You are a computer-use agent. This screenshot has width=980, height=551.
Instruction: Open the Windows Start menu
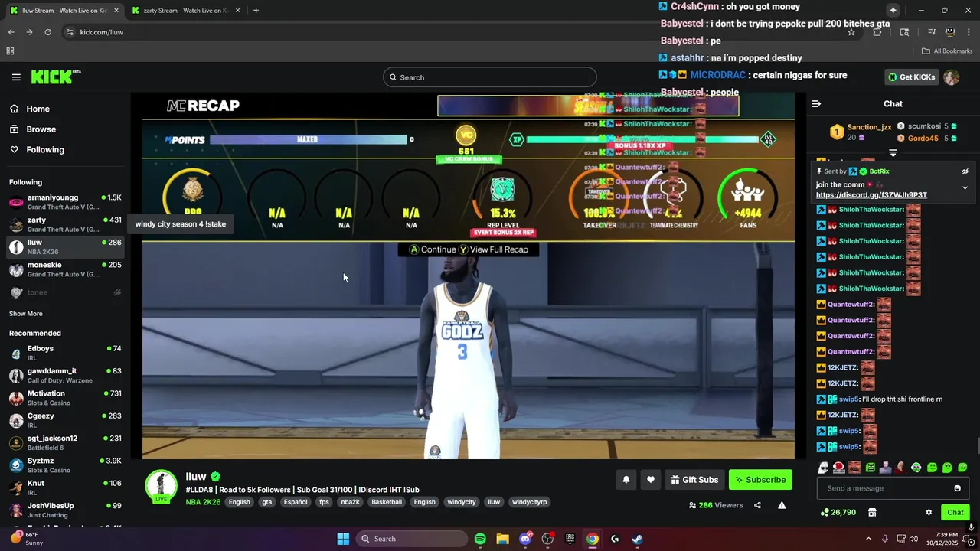click(x=343, y=539)
